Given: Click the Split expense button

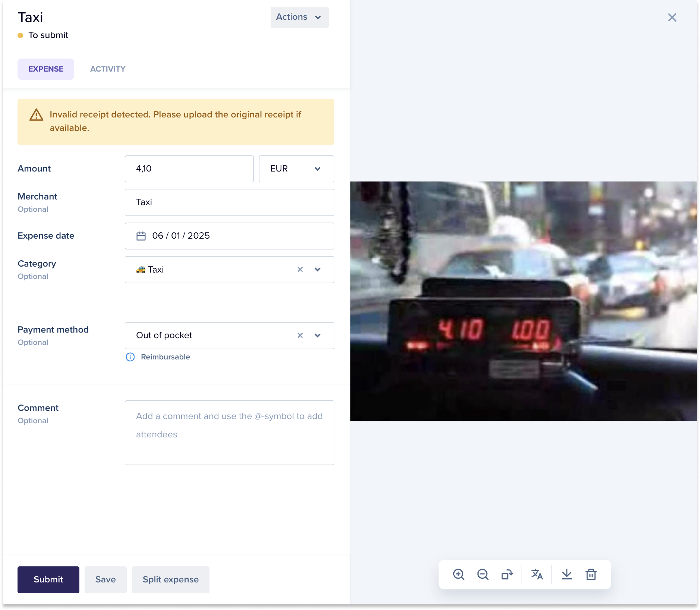Looking at the screenshot, I should point(171,579).
